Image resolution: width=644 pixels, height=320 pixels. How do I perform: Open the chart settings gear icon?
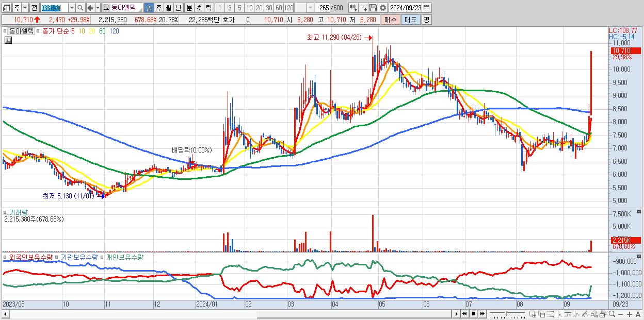[x=383, y=8]
